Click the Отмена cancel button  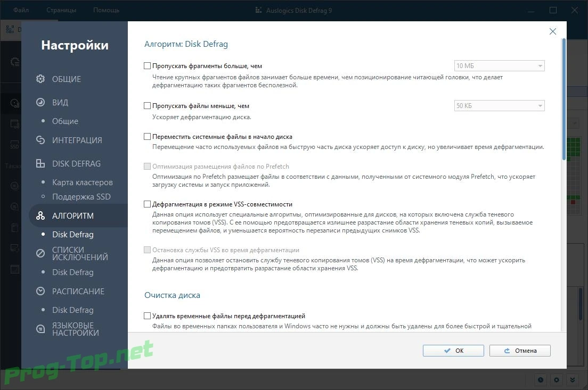[x=520, y=351]
